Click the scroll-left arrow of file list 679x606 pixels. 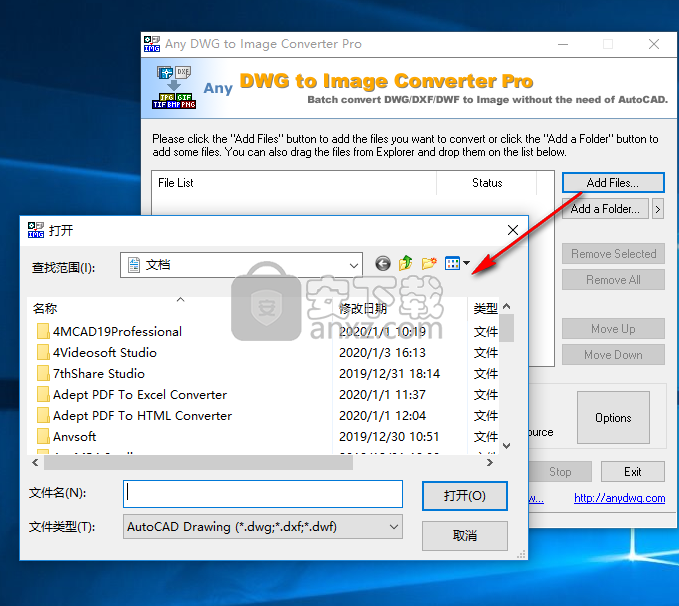point(36,463)
